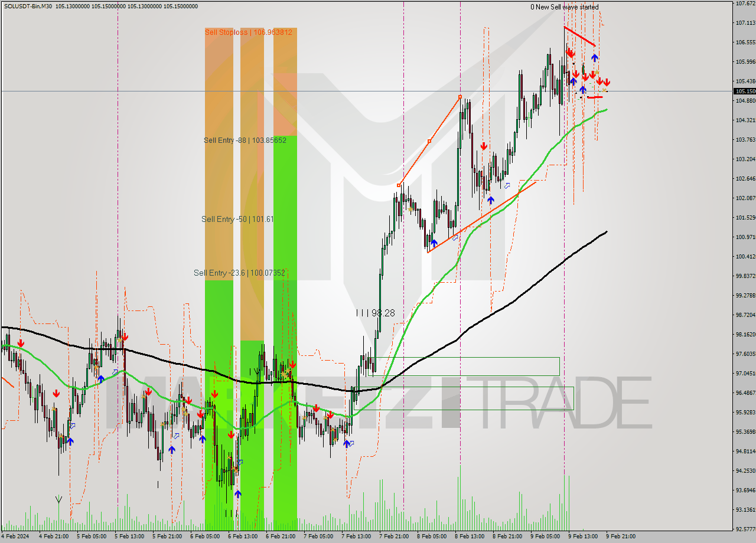Click the current price tag 105.150
The image size is (756, 543).
[745, 91]
